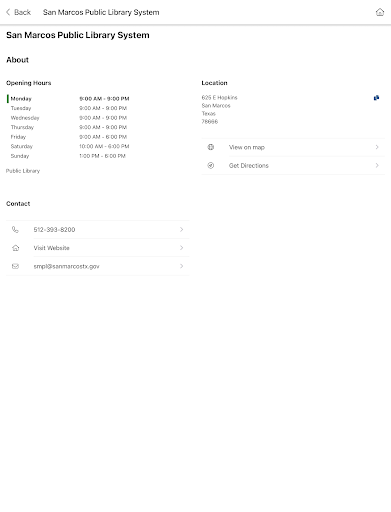The height and width of the screenshot is (512, 391).
Task: Tap the envelope icon beside the email address
Action: 15,266
